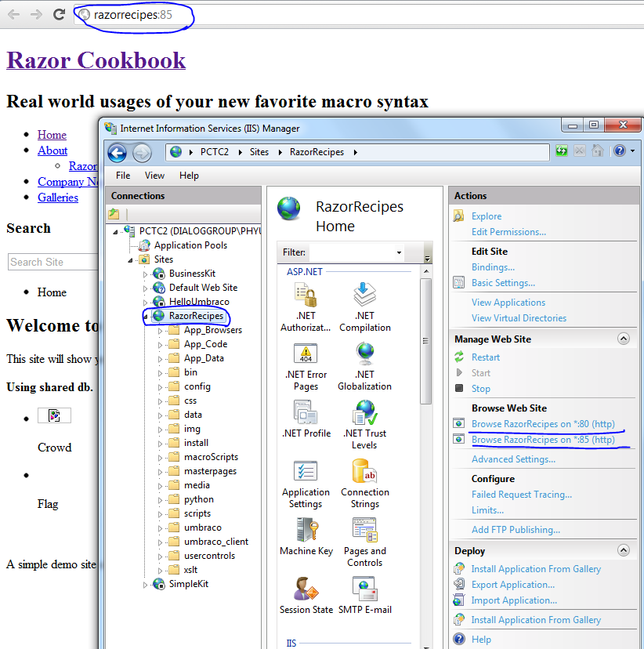Collapse the PCTC2 server node
644x649 pixels.
coord(115,232)
